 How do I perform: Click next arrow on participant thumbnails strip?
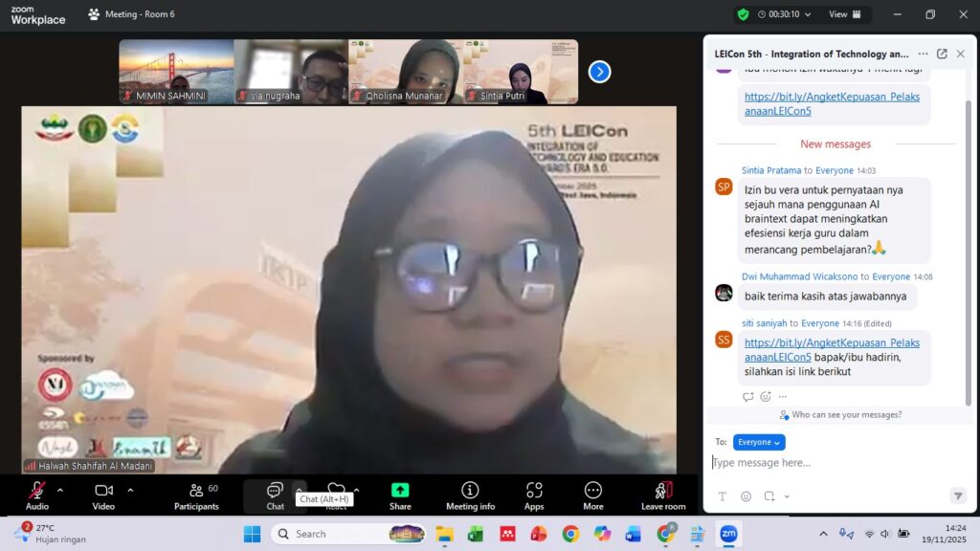click(599, 72)
